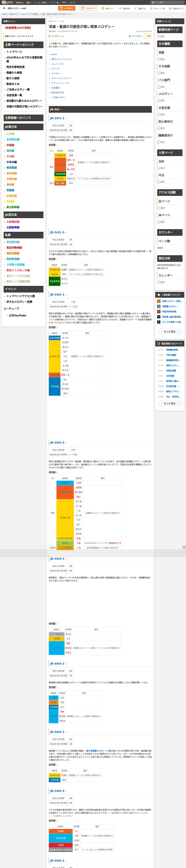This screenshot has height=868, width=186.
Task: Expand 表示 under 新規作成ページ
Action: click(x=161, y=36)
